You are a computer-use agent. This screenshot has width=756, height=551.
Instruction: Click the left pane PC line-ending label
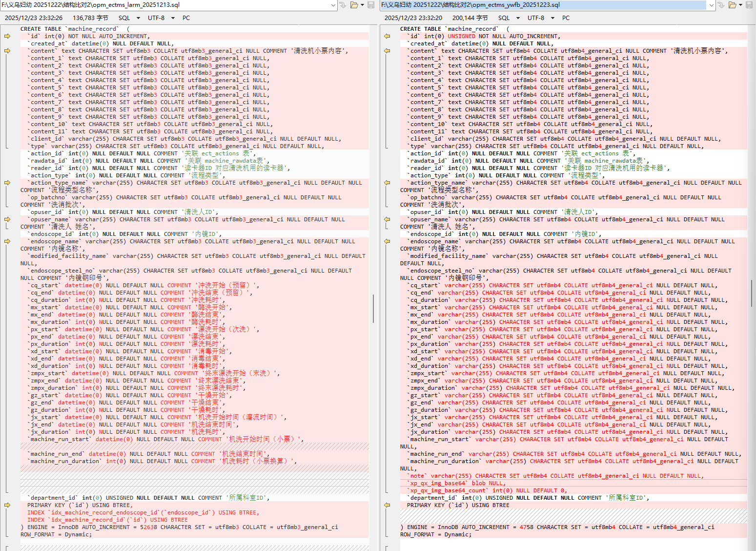click(186, 18)
